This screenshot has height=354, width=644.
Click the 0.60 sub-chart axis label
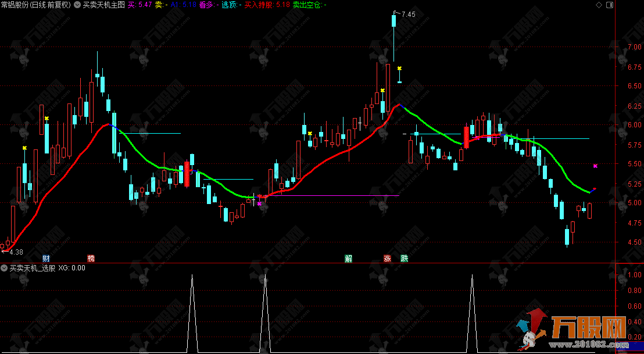pyautogui.click(x=635, y=306)
